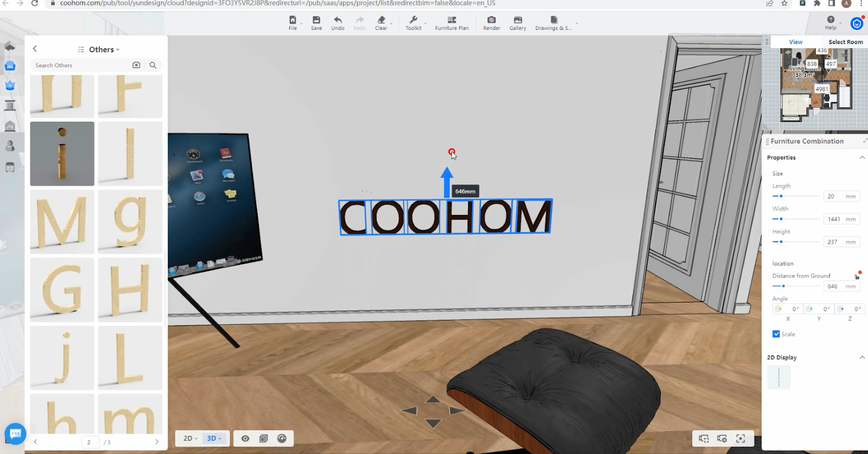Click the page number field in catalog
Screen dimensions: 868x454
91,442
